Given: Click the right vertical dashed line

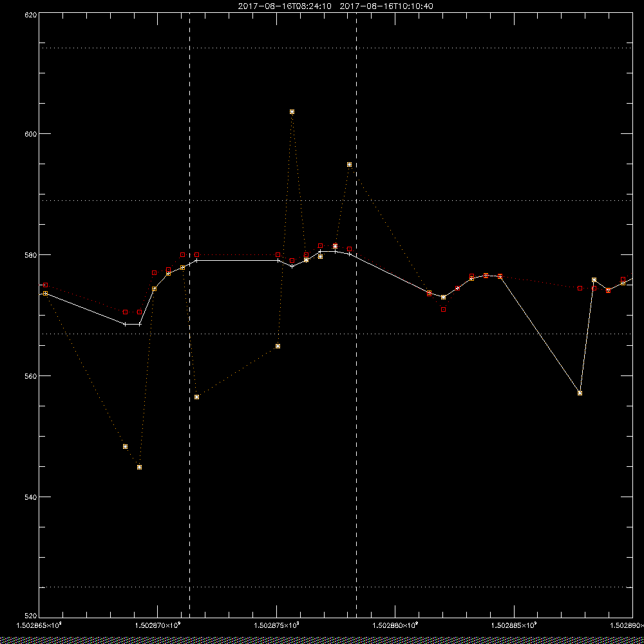Looking at the screenshot, I should coord(357,315).
